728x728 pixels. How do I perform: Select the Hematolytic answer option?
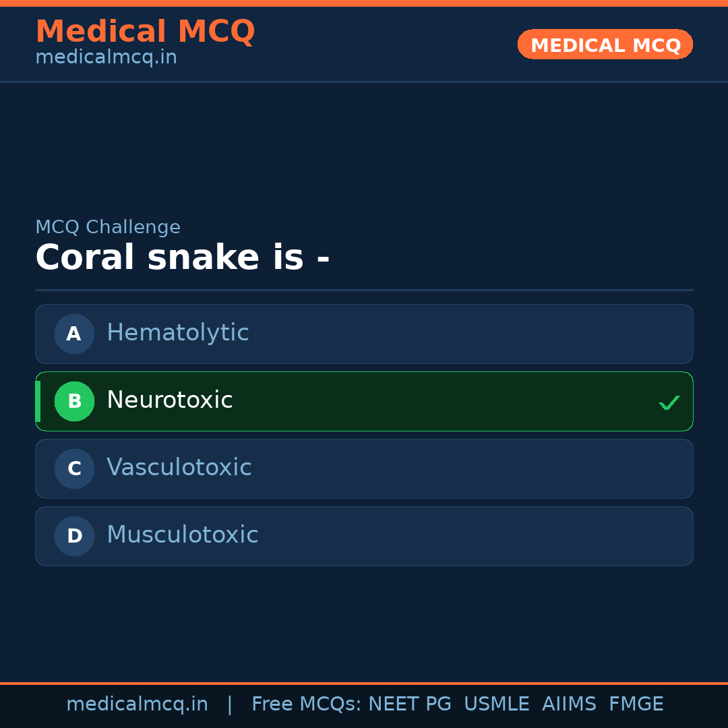(x=364, y=334)
